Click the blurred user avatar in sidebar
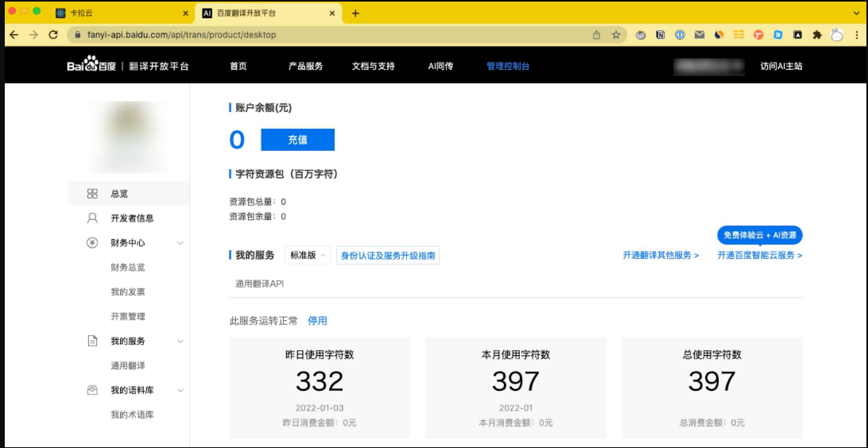 [129, 136]
